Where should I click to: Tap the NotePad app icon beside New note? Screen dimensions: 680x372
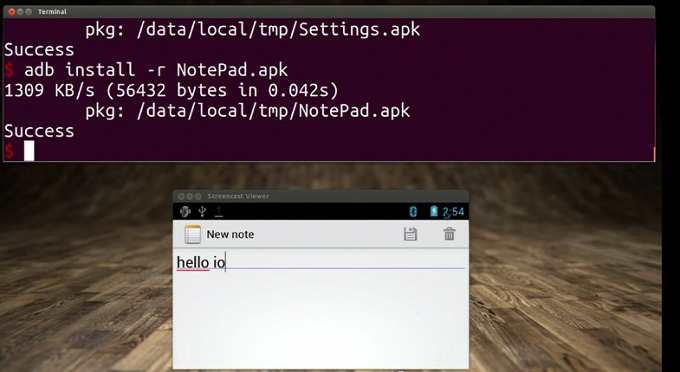[x=192, y=235]
